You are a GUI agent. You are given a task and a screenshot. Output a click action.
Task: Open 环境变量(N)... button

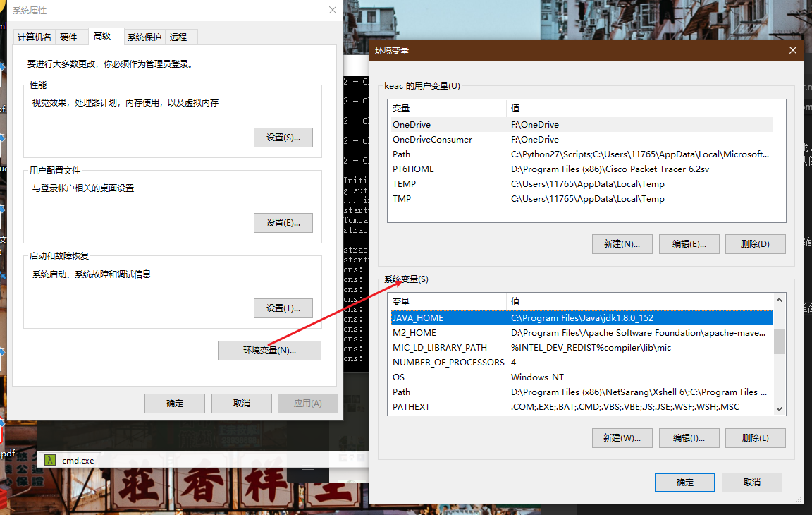(x=269, y=350)
